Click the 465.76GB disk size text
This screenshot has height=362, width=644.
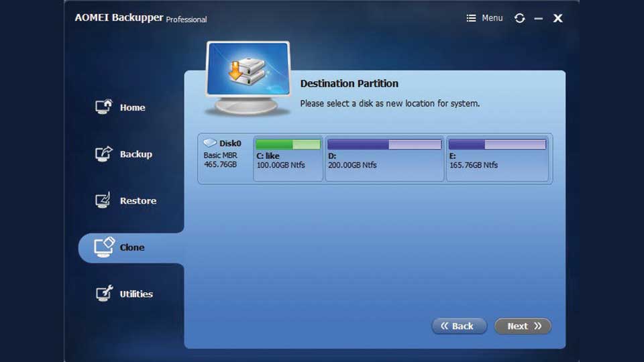point(220,164)
